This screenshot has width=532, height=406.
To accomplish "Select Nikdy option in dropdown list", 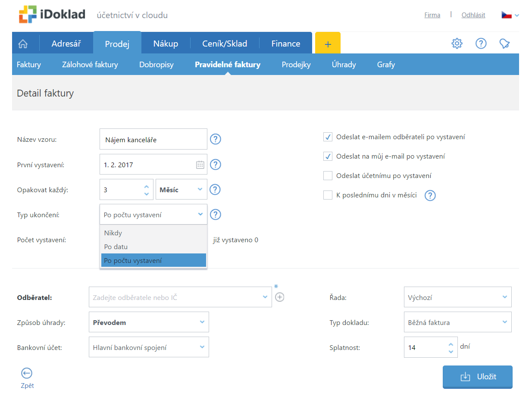I will point(153,233).
